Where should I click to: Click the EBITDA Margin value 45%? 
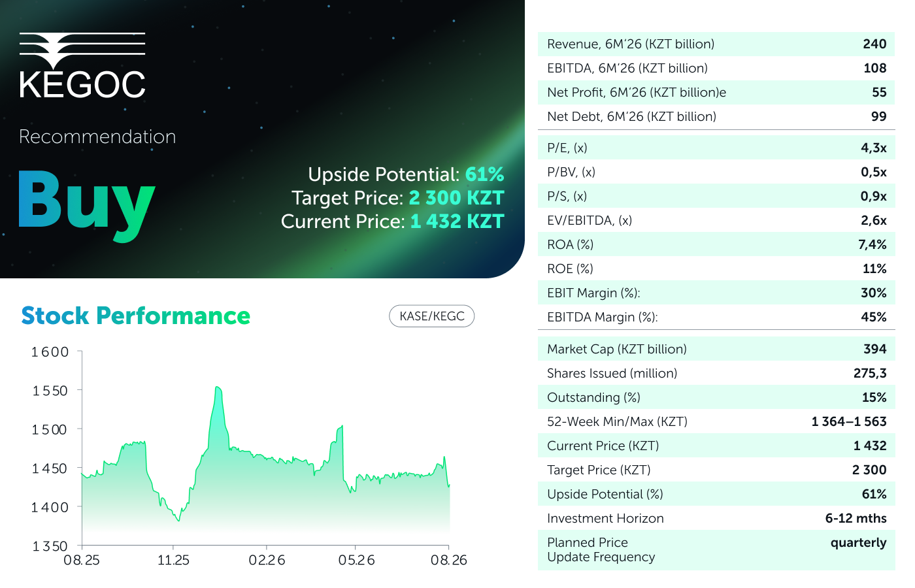pos(874,317)
